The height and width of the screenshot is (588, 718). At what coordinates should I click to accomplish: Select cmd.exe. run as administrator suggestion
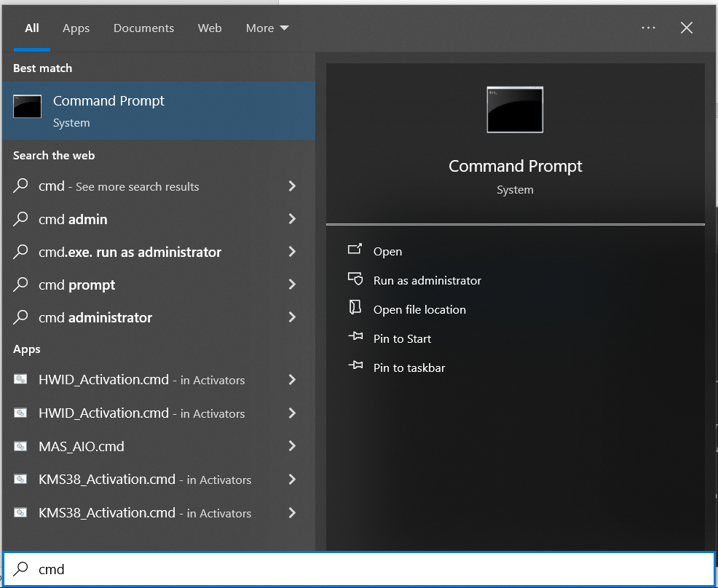point(130,252)
